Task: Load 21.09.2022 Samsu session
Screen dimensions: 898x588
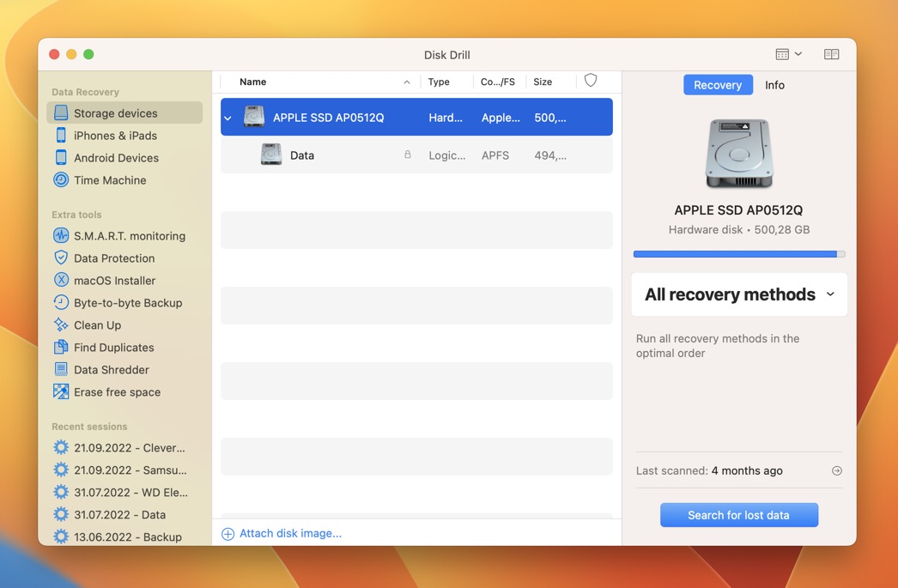Action: [130, 470]
